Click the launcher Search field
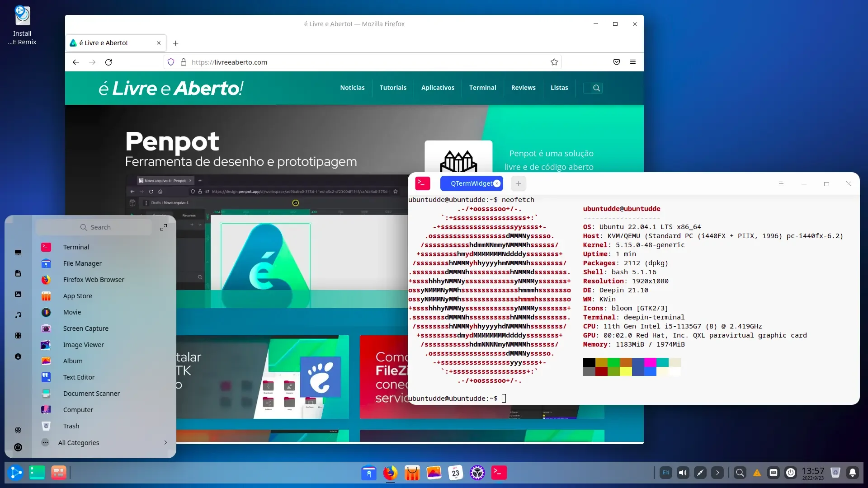868x488 pixels. (x=94, y=227)
